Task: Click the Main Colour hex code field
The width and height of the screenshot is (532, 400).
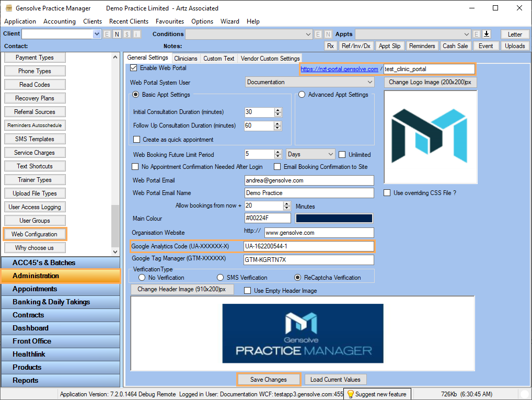Action: 268,218
